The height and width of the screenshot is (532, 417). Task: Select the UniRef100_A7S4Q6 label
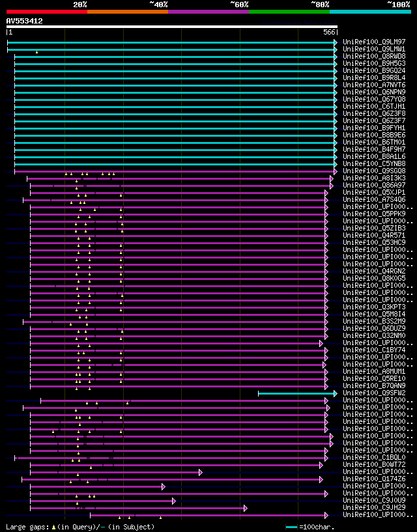pos(374,199)
